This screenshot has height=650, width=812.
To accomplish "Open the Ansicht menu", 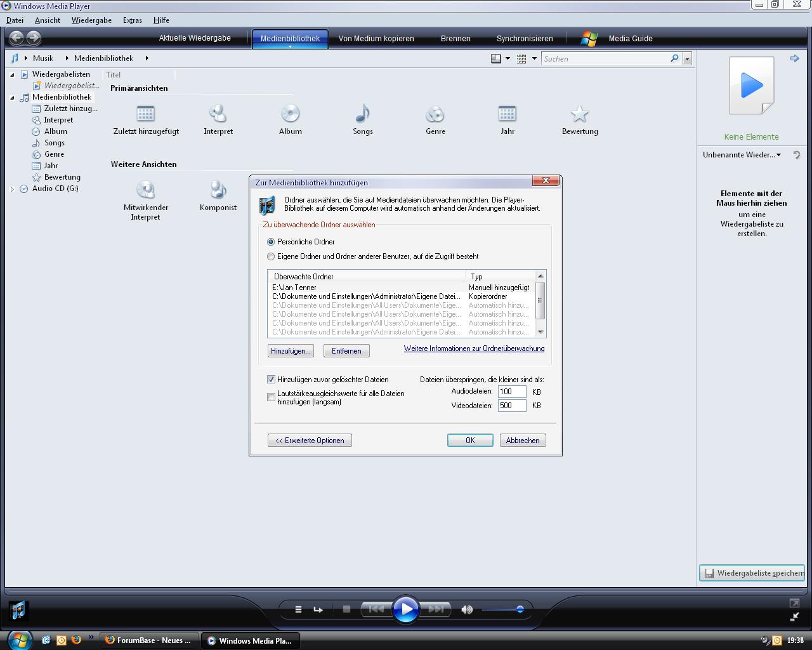I will [48, 20].
